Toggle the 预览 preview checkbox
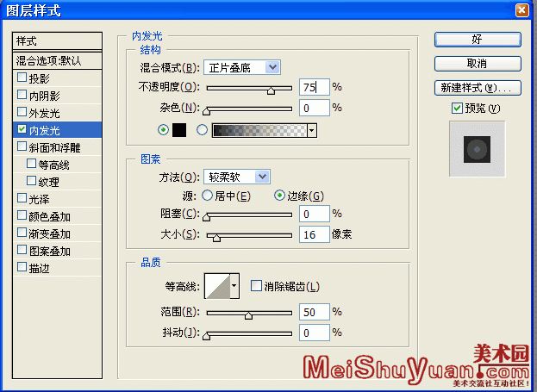Screen dimensions: 537x392 (x=457, y=109)
